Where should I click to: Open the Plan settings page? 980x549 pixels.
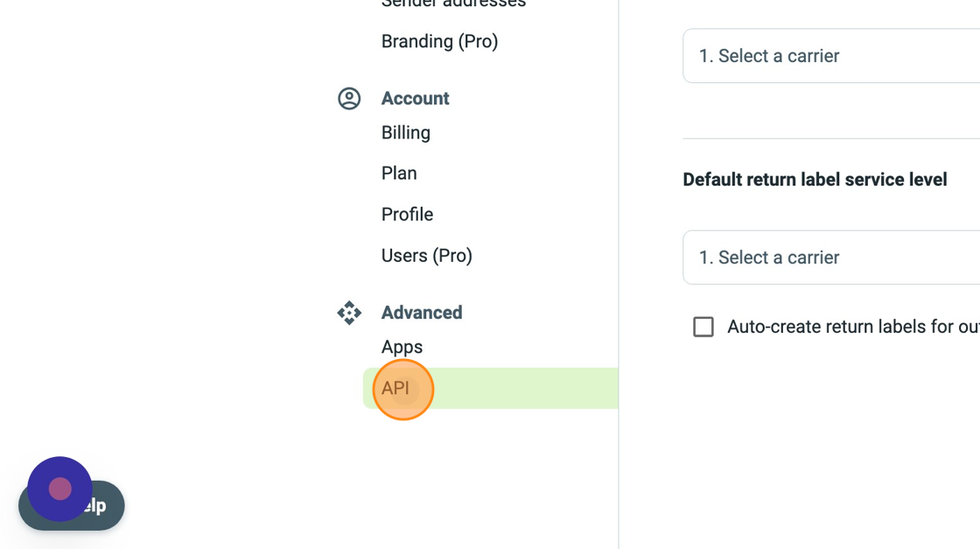click(399, 172)
